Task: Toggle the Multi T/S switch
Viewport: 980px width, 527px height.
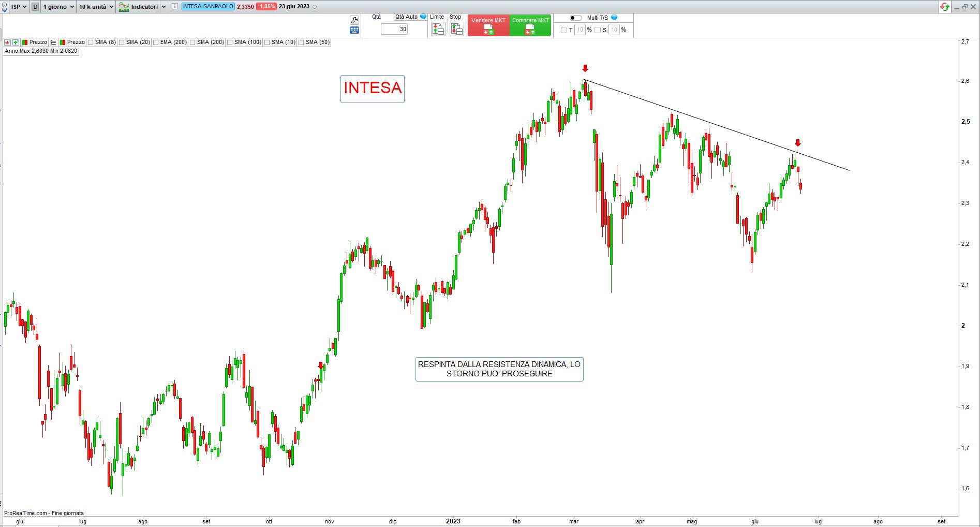Action: (x=575, y=18)
